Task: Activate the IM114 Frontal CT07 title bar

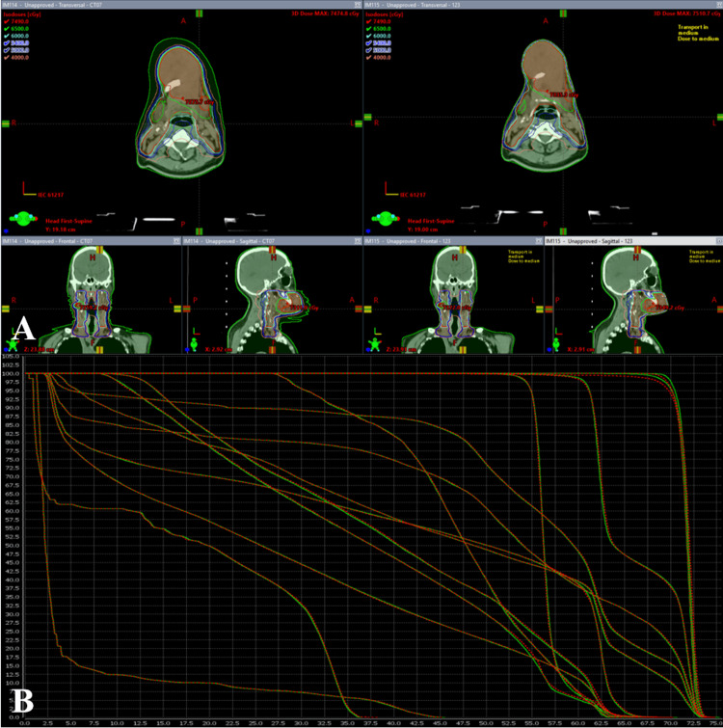Action: click(x=91, y=241)
